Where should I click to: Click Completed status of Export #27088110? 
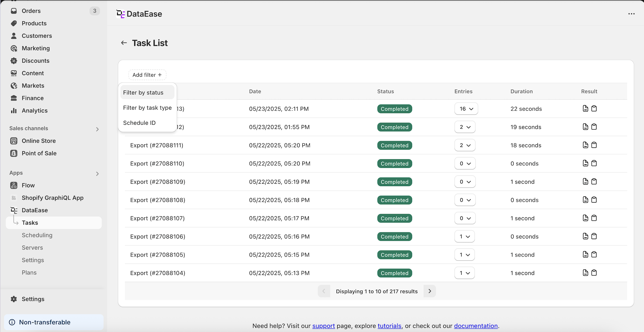[x=394, y=163]
